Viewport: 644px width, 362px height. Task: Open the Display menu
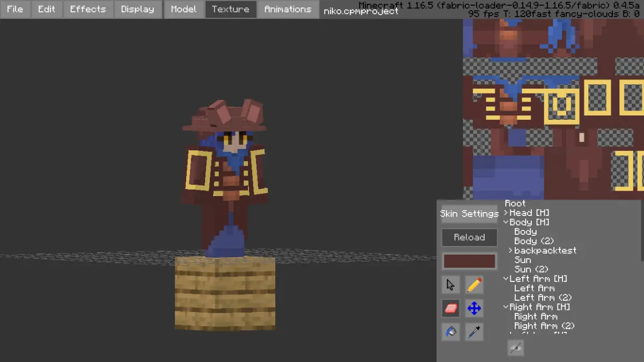coord(137,9)
